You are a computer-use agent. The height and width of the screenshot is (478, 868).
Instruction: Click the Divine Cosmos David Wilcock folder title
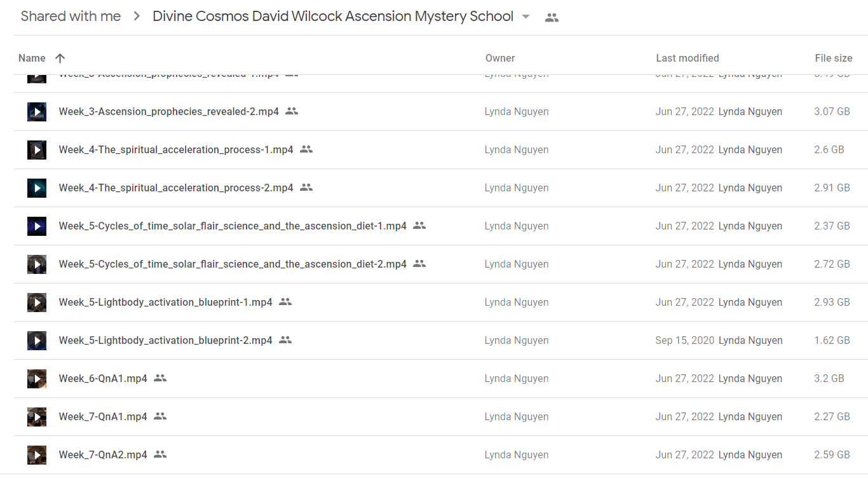[x=333, y=17]
